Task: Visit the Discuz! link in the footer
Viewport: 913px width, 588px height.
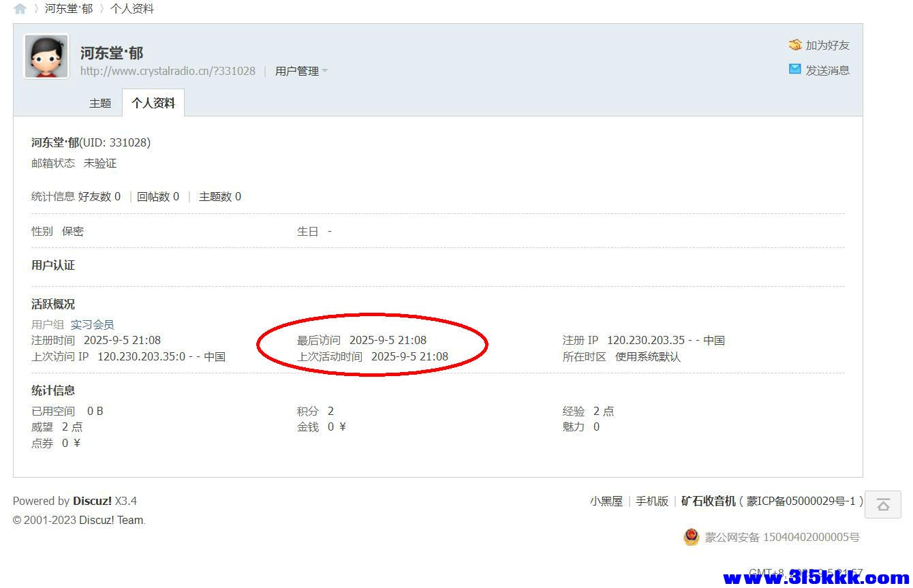Action: click(92, 501)
